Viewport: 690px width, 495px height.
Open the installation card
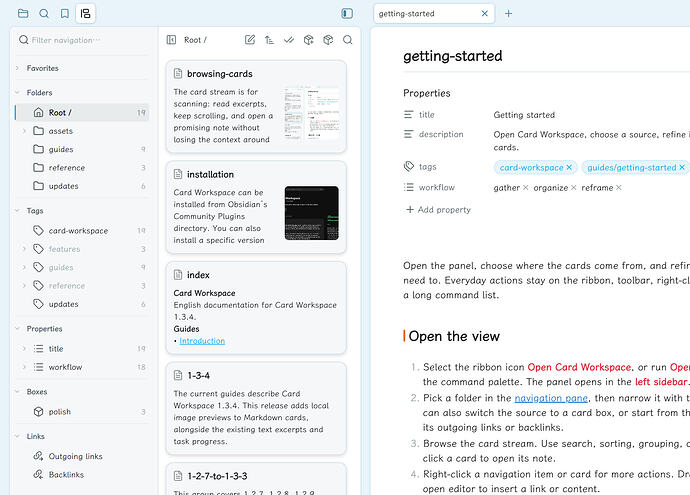256,207
